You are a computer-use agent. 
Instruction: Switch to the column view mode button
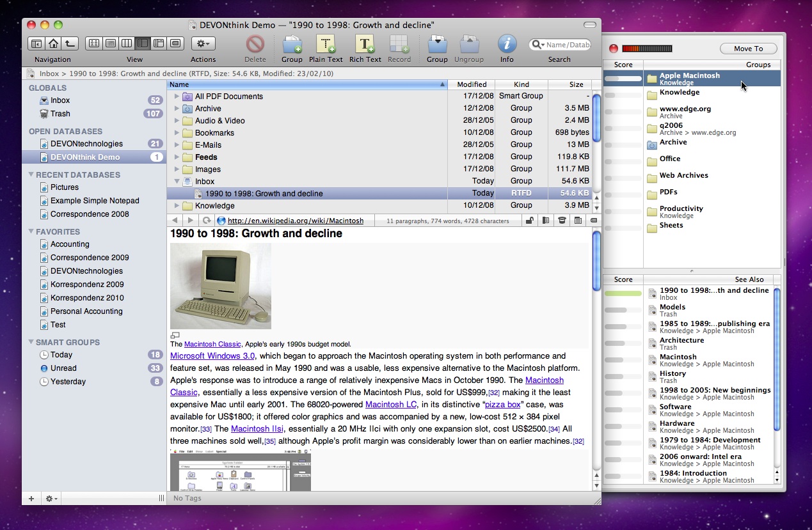click(127, 43)
